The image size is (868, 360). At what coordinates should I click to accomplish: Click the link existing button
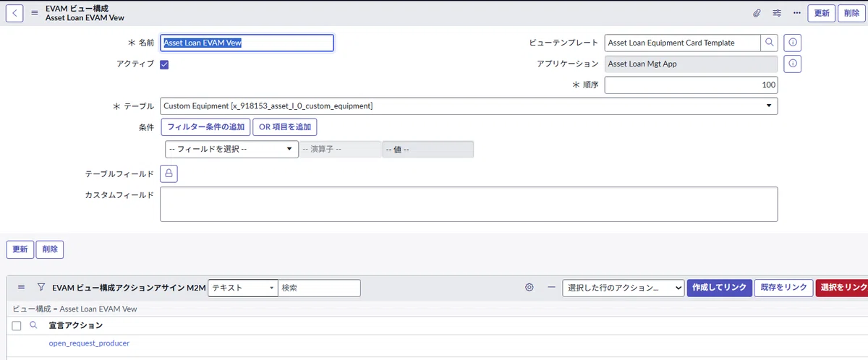pyautogui.click(x=784, y=288)
